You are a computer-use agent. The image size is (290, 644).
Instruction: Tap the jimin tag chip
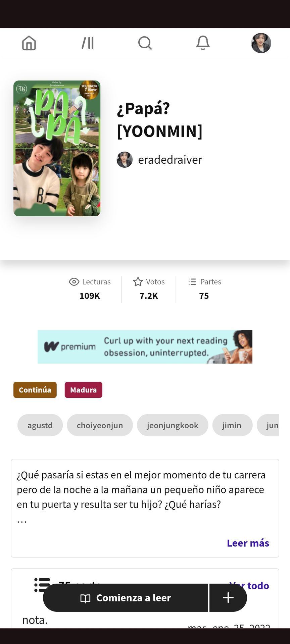[232, 425]
